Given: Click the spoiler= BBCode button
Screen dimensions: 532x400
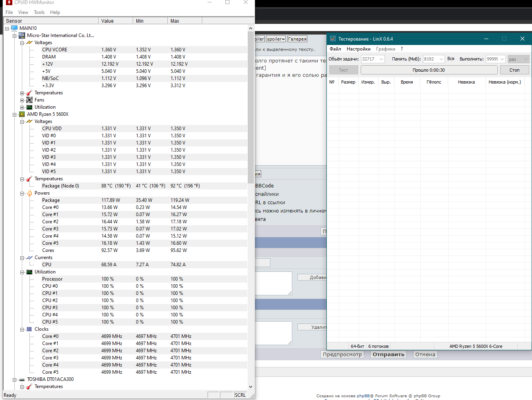Looking at the screenshot, I should click(276, 39).
